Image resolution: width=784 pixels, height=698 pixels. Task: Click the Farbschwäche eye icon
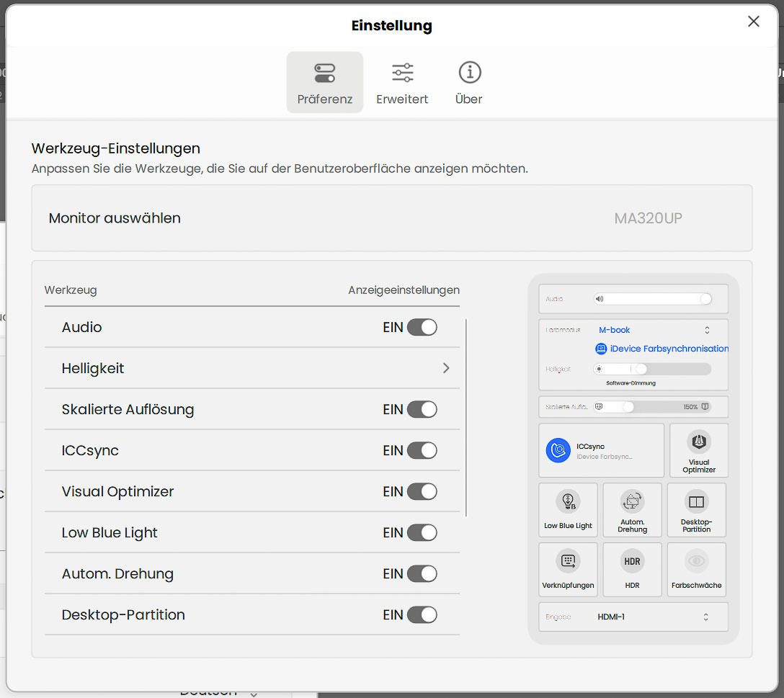(x=696, y=561)
